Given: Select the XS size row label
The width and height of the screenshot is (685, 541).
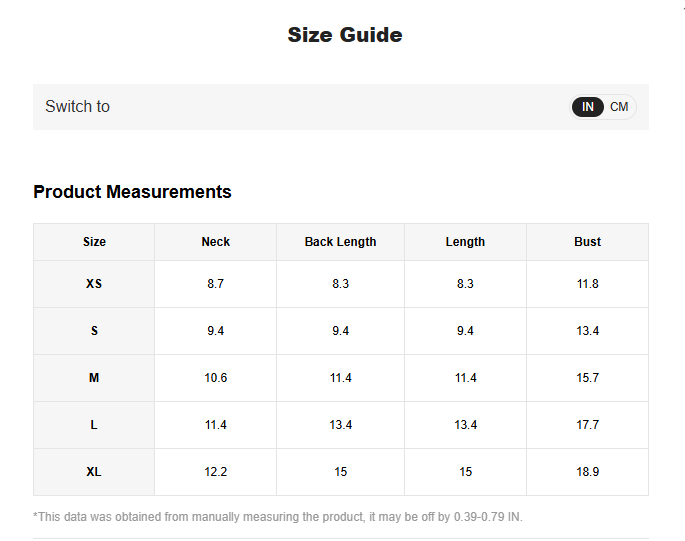Looking at the screenshot, I should tap(94, 284).
